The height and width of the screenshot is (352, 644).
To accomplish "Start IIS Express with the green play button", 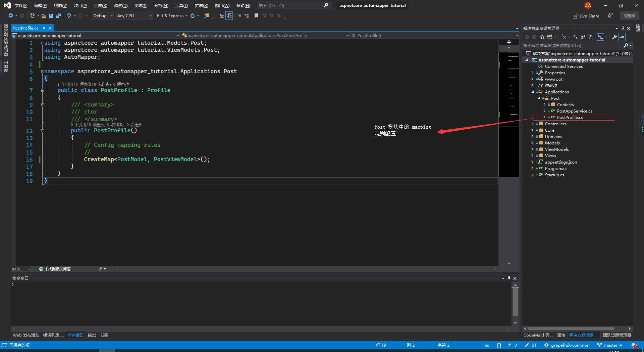I will [158, 16].
